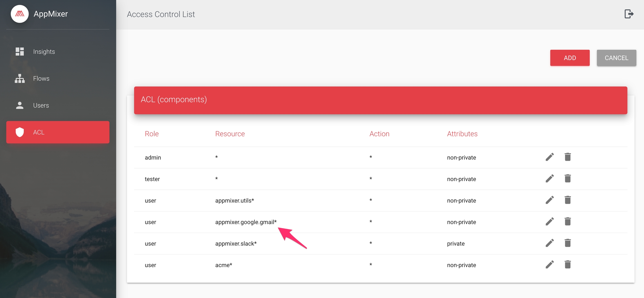Edit the tester role rule

click(x=550, y=179)
